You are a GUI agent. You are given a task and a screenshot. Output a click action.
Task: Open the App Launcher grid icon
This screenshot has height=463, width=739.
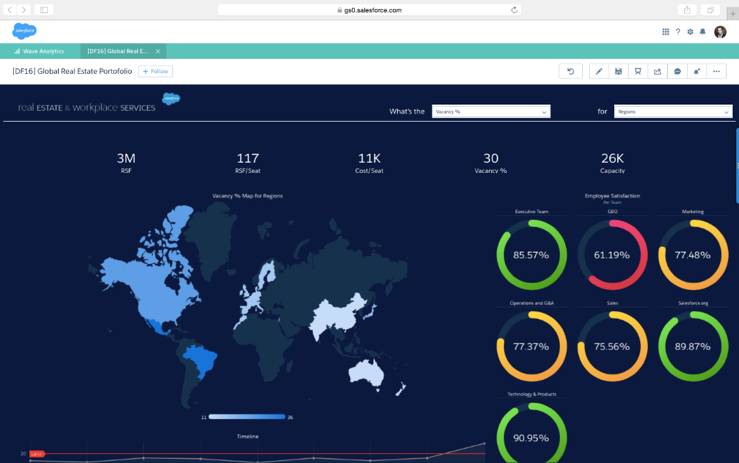[666, 32]
